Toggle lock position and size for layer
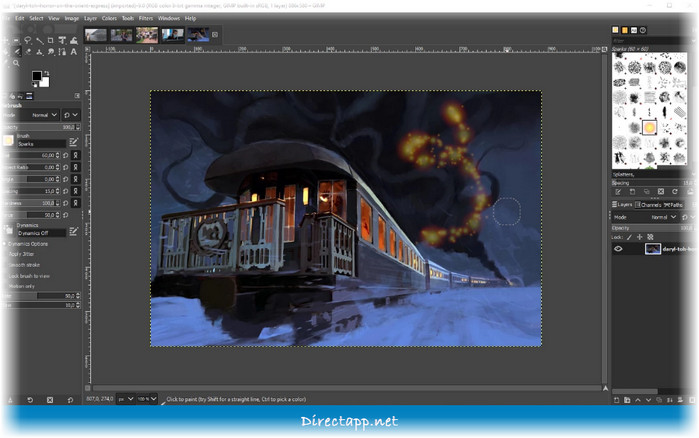Image resolution: width=699 pixels, height=438 pixels. (x=640, y=237)
